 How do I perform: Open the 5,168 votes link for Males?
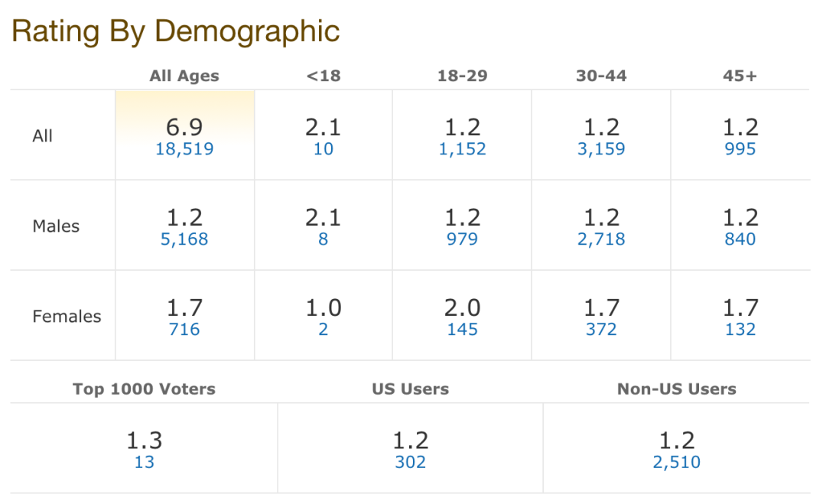(x=184, y=239)
